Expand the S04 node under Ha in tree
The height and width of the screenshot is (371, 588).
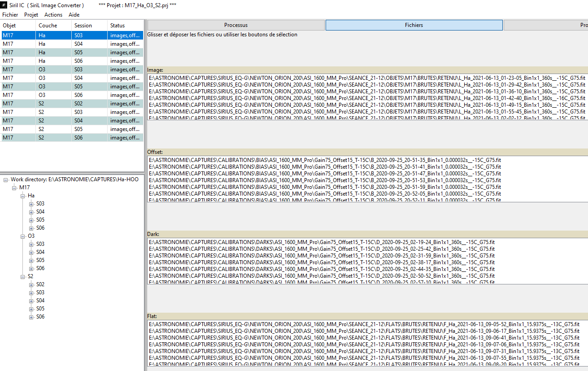pyautogui.click(x=31, y=212)
